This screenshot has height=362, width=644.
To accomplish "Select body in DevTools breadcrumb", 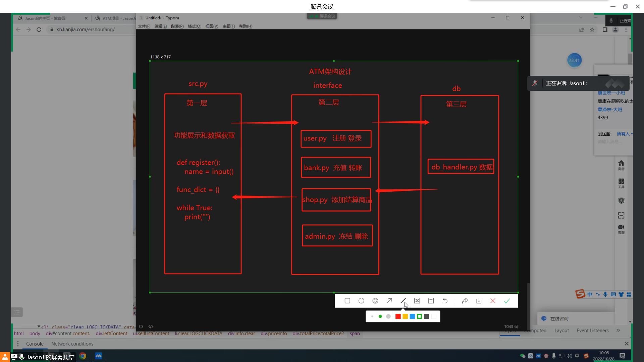I will tap(35, 334).
